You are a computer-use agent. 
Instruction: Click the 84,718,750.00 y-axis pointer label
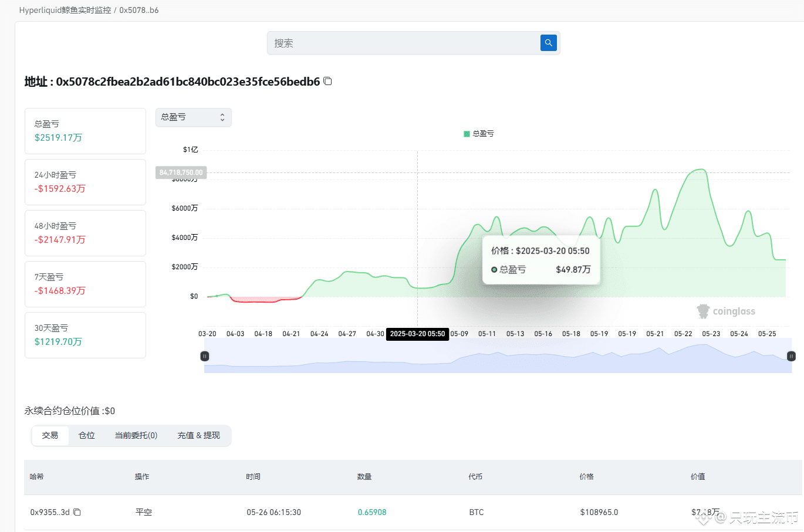pyautogui.click(x=181, y=172)
